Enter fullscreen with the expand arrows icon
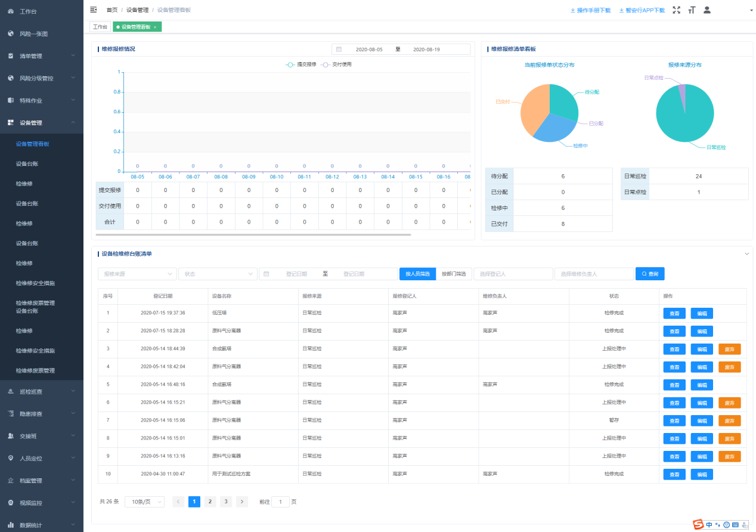756x532 pixels. [x=677, y=10]
